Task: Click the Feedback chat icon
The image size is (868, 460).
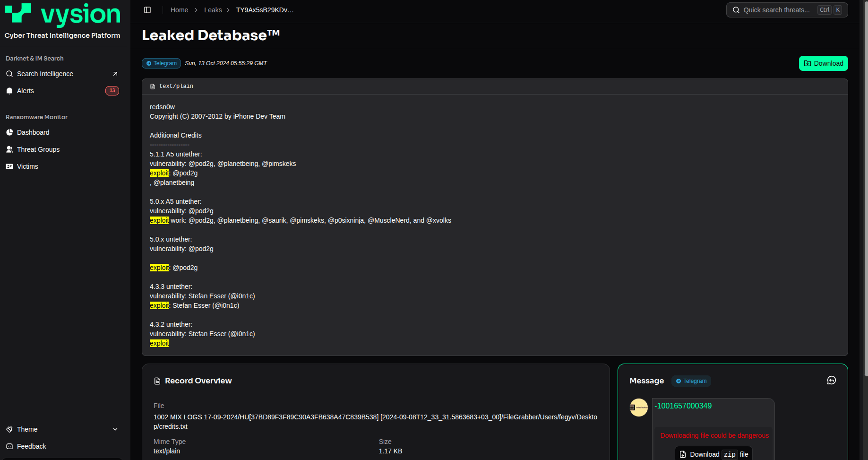Action: pos(9,446)
